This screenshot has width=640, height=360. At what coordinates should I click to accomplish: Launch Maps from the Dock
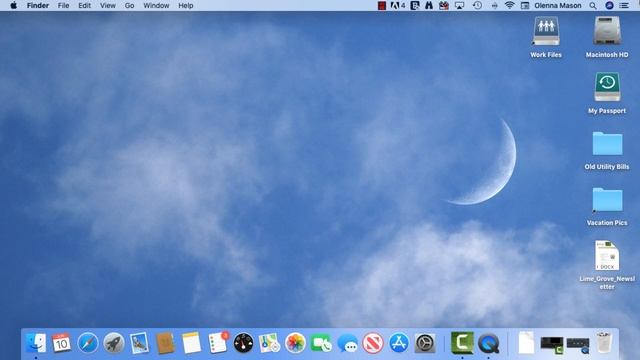tap(269, 343)
